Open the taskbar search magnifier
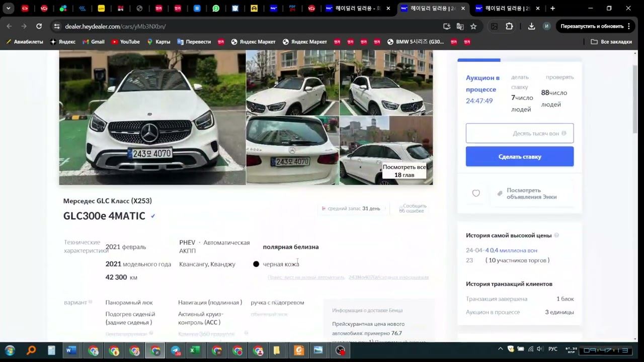The image size is (644, 362). coord(31,350)
